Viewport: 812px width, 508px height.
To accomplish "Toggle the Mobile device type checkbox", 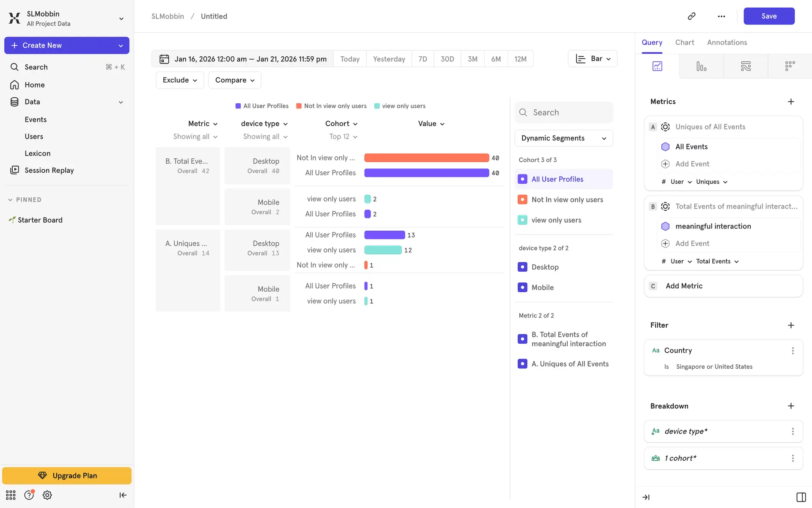I will [x=522, y=287].
